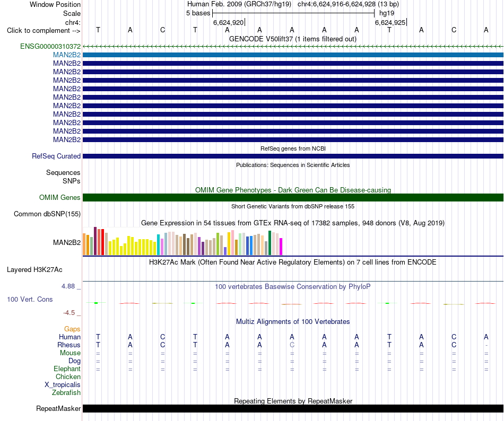Open the 'OMIM Gene Phenotypes' track title

pos(293,190)
